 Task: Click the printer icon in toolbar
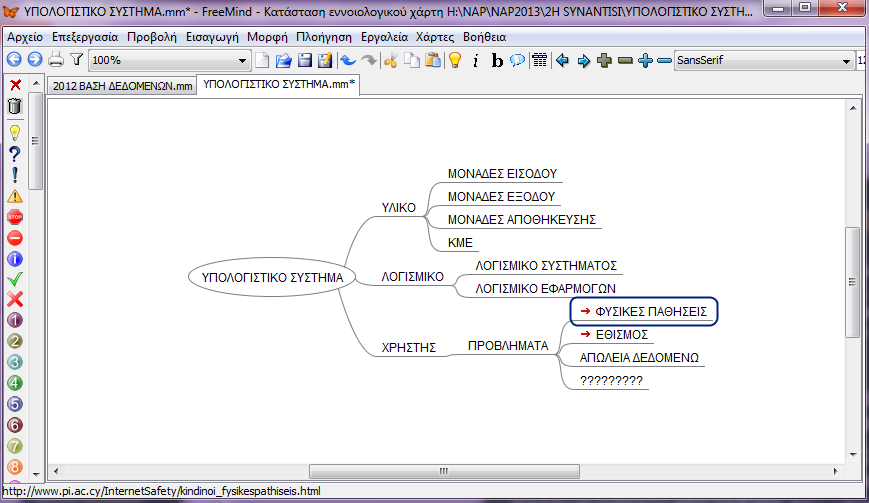(56, 60)
